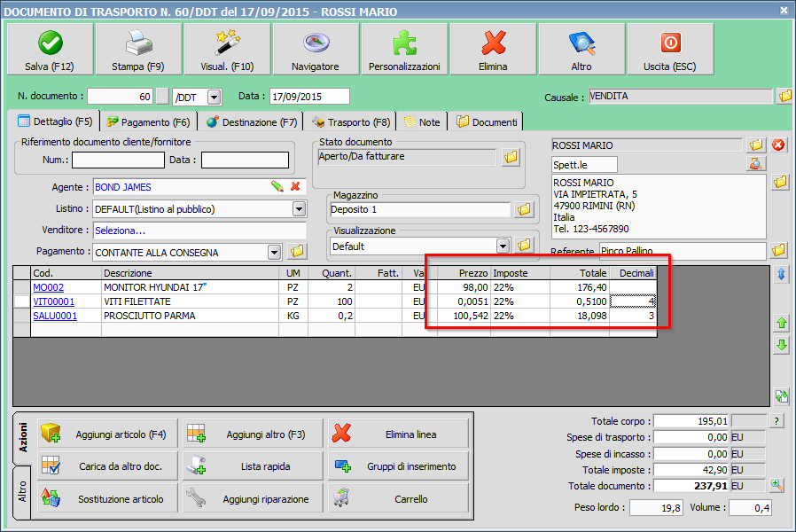796x532 pixels.
Task: Zoom into document total with magnifier icon
Action: pyautogui.click(x=777, y=485)
